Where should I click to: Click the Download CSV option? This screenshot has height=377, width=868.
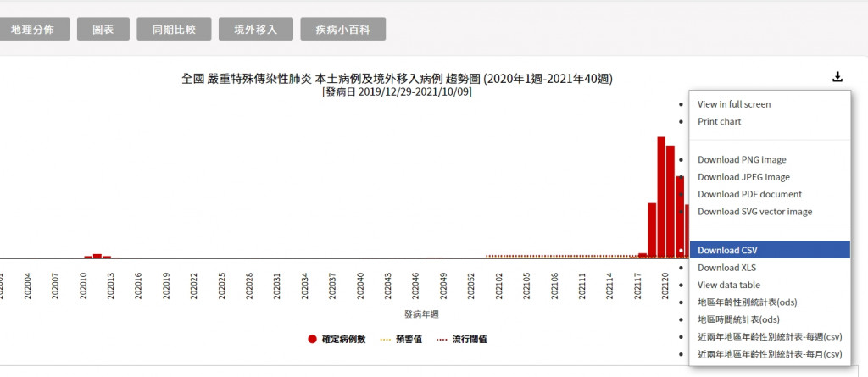click(770, 250)
